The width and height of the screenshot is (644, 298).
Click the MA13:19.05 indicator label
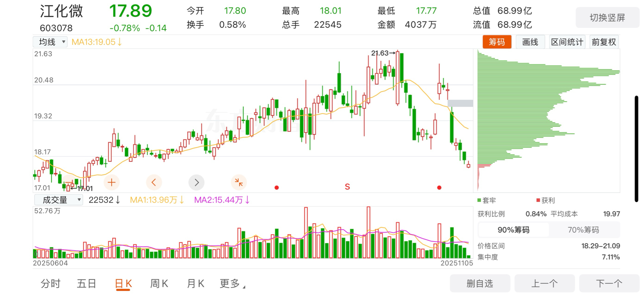click(97, 42)
